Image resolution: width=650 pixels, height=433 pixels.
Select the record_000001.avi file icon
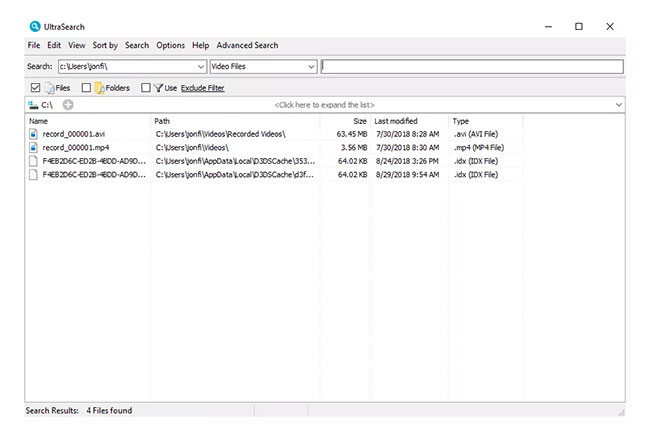tap(34, 134)
